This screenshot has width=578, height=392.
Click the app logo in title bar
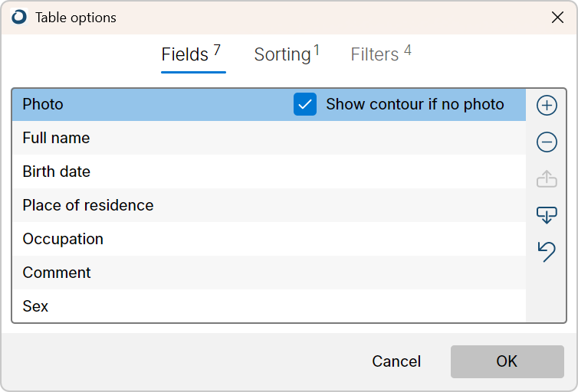19,17
